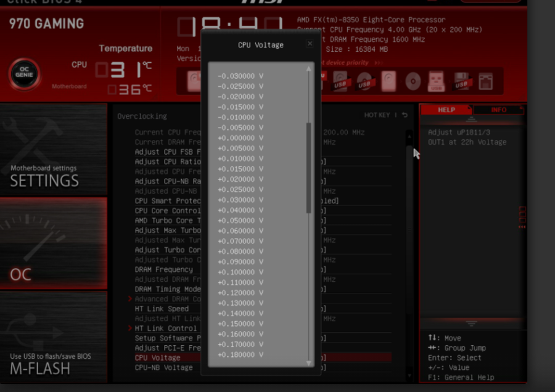This screenshot has height=392, width=555.
Task: Click the HOT KEY button
Action: coord(377,115)
